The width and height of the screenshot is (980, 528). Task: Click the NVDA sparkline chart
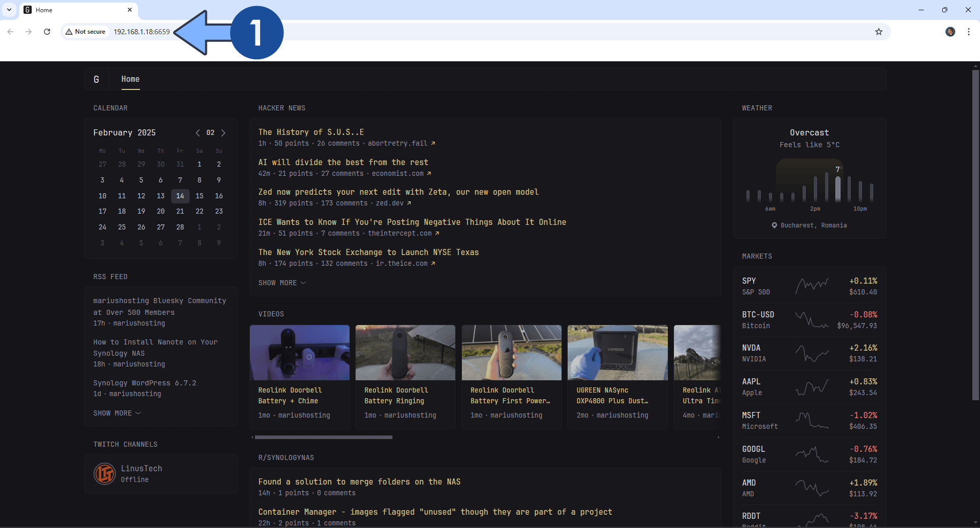812,353
